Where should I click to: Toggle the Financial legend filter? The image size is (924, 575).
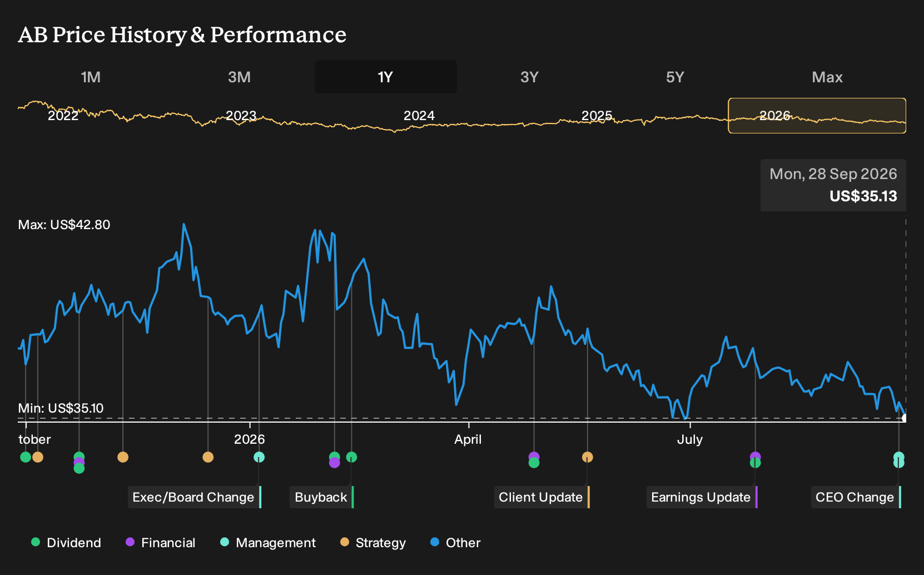tap(161, 543)
